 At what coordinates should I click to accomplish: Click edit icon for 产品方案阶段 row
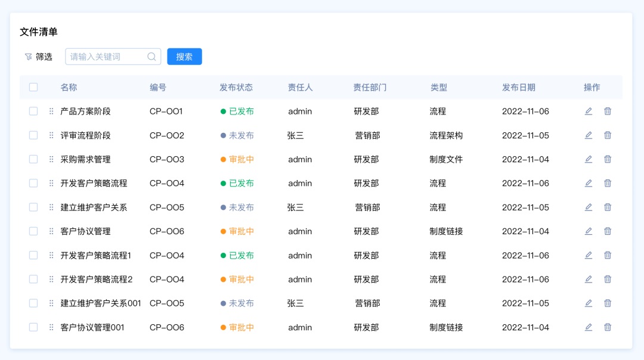589,111
